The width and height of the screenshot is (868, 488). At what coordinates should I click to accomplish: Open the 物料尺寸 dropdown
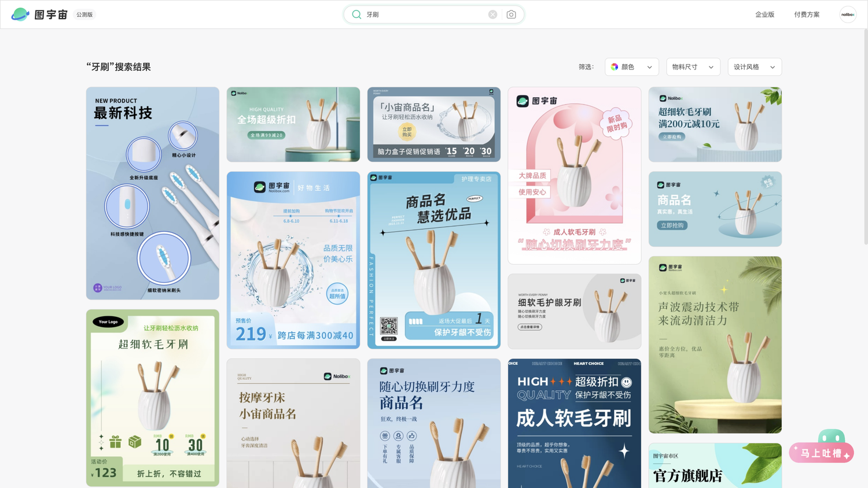693,67
